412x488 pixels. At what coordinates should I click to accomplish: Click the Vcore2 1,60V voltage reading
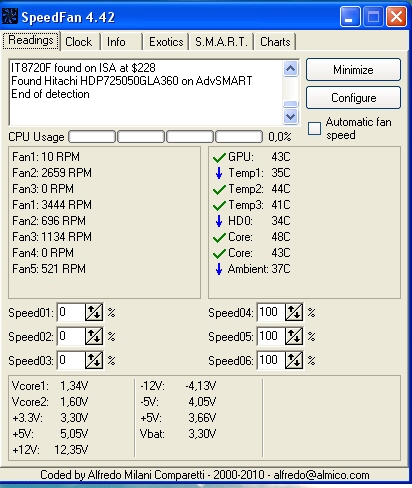50,402
